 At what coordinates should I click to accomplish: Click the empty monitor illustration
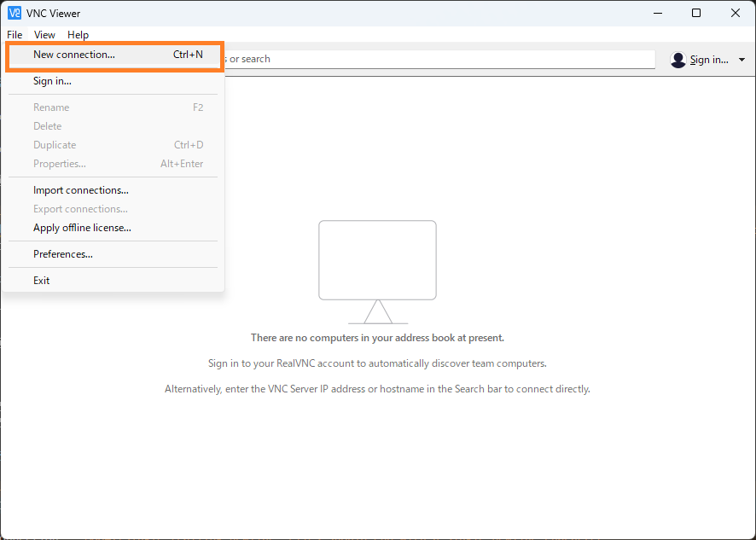377,272
